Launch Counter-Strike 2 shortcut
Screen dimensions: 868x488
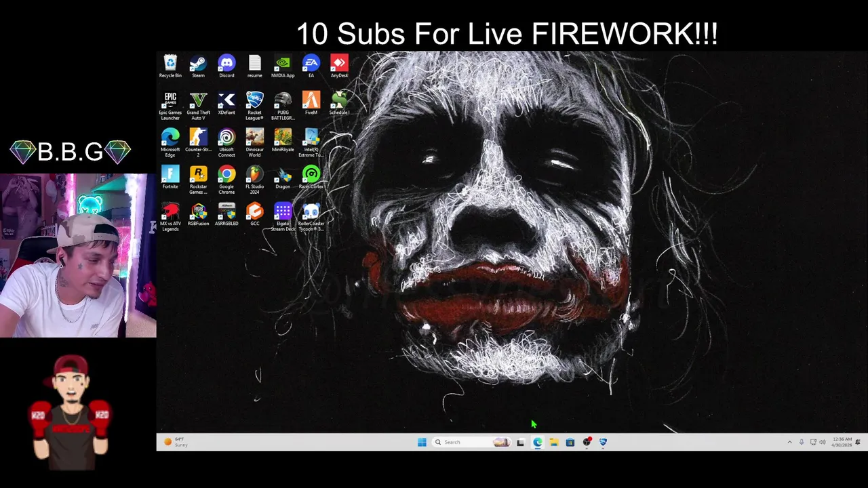(x=198, y=143)
